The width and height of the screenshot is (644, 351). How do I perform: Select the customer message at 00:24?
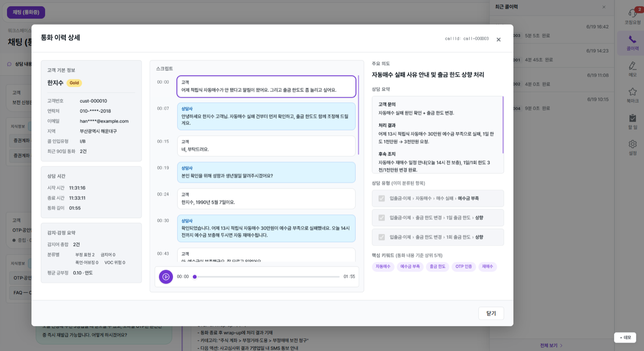[x=266, y=199]
